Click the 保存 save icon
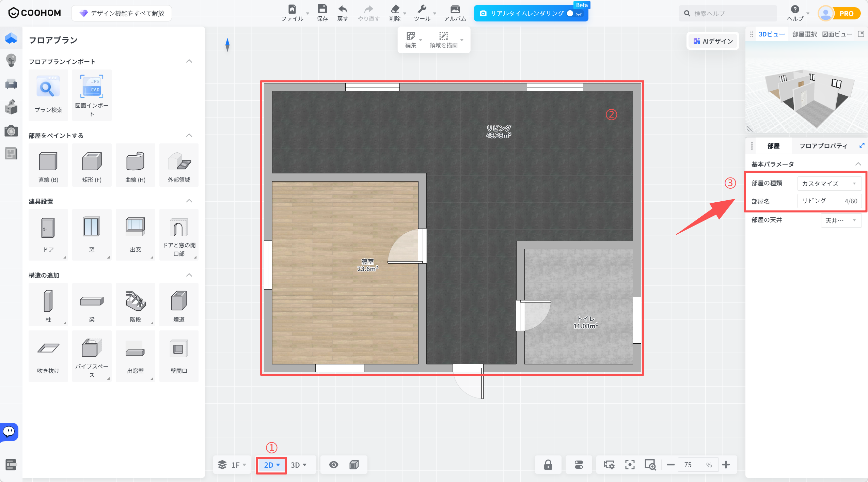This screenshot has width=868, height=482. (x=322, y=9)
